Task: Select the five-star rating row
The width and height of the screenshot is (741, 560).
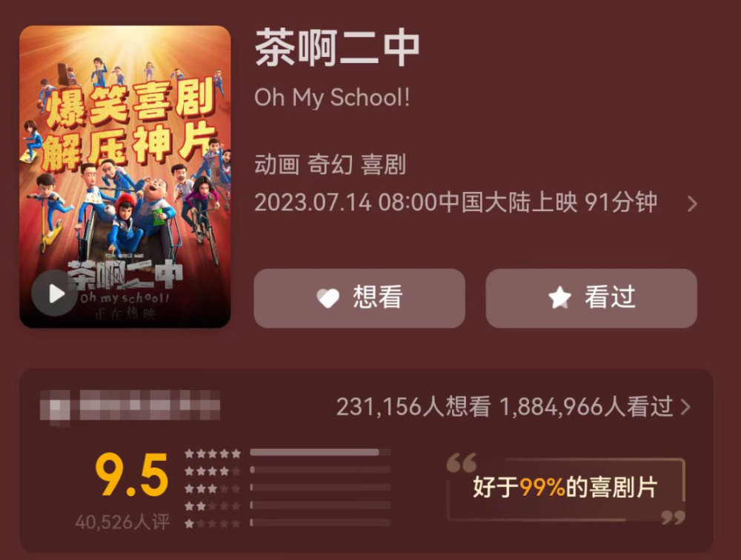Action: pos(288,453)
